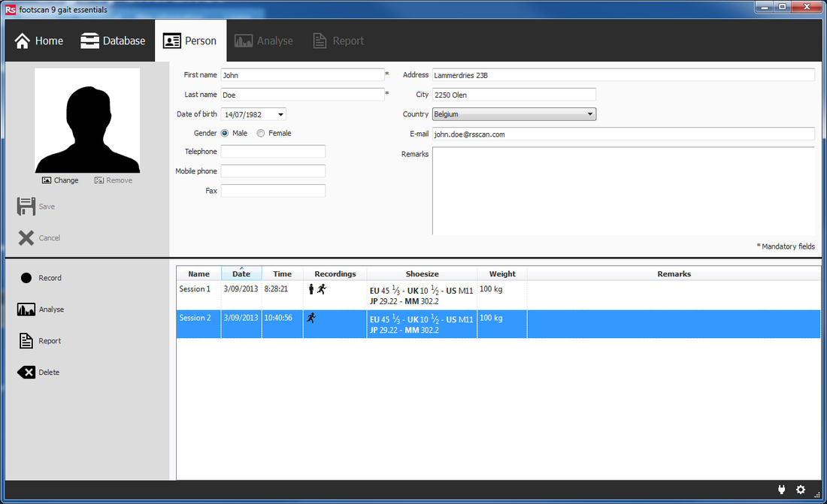Select the Female gender radio button
Screen dimensions: 827x504
tap(261, 134)
